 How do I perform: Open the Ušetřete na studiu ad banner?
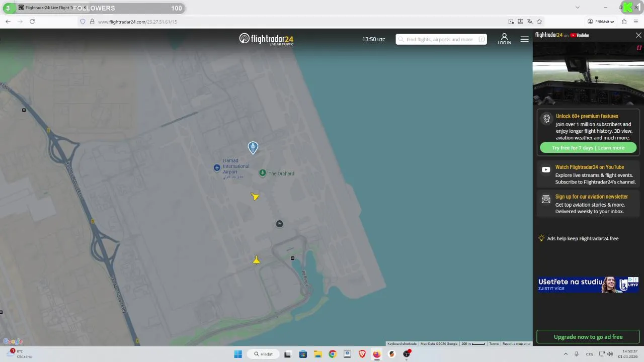pos(588,285)
